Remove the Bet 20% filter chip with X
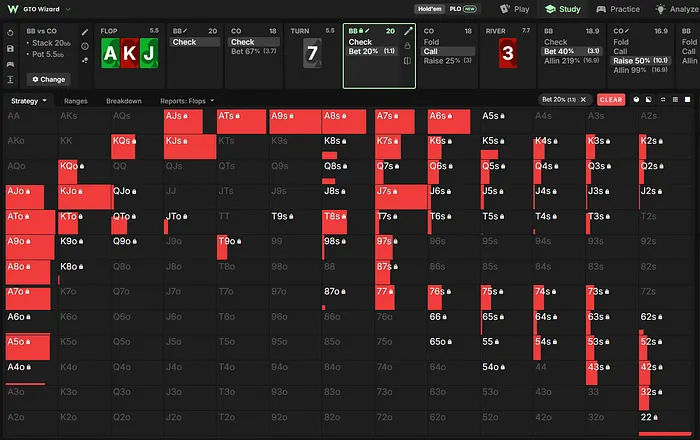Viewport: 700px width, 440px height. pos(583,100)
